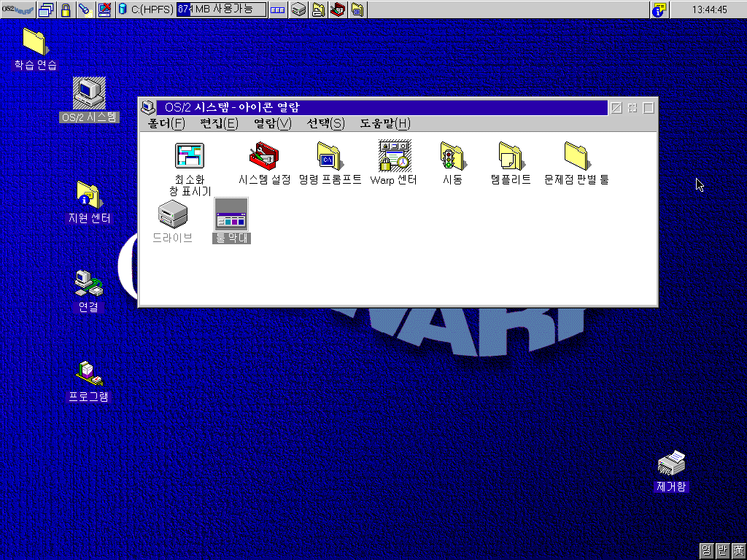Click the blue cylinder disk icon before C:(HPFS)
747x560 pixels.
click(x=123, y=9)
